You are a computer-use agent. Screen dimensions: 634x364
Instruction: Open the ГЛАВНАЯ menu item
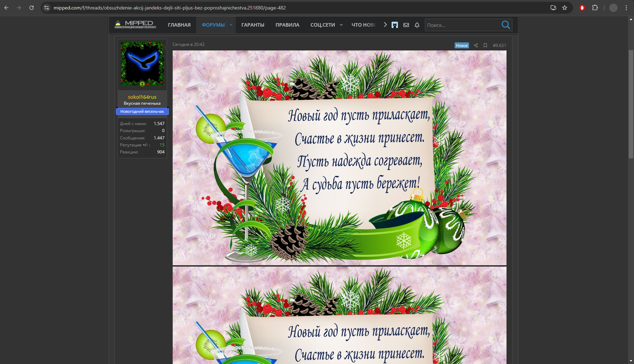click(179, 25)
